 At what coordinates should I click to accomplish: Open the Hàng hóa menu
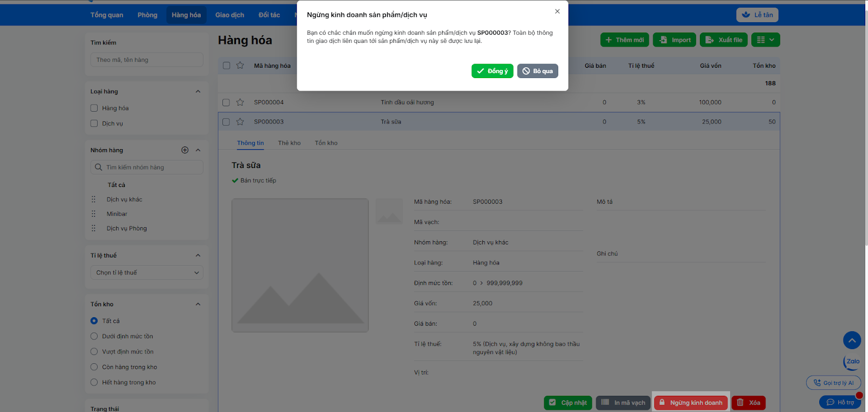pyautogui.click(x=186, y=15)
